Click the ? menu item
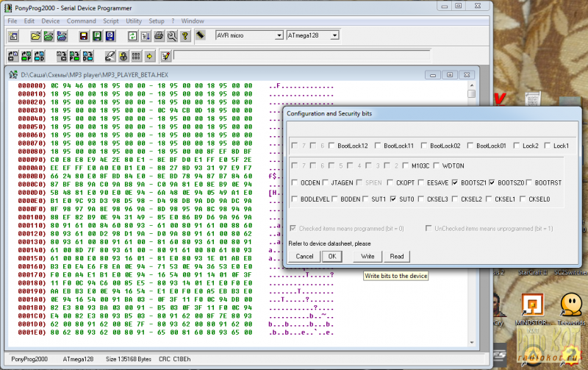 (x=173, y=21)
